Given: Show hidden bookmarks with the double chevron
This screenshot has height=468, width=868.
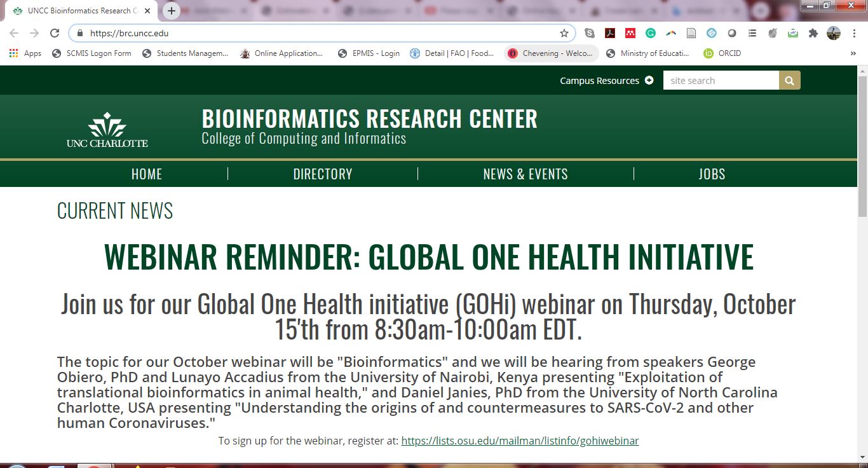Looking at the screenshot, I should tap(853, 53).
